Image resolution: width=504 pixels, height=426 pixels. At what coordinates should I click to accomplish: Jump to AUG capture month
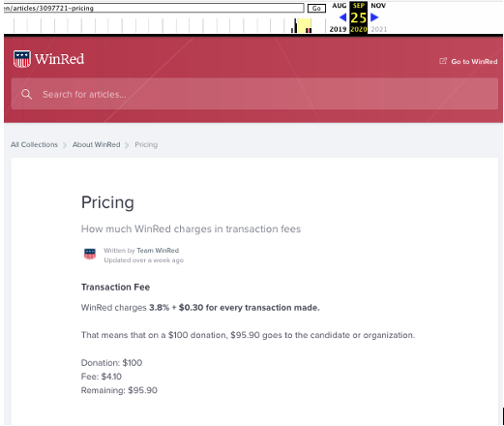coord(340,6)
